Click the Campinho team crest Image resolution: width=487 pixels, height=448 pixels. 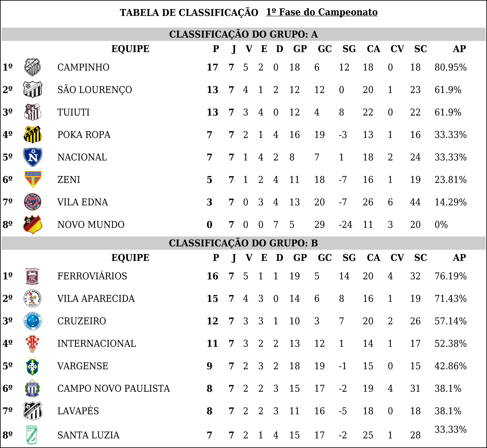point(33,67)
